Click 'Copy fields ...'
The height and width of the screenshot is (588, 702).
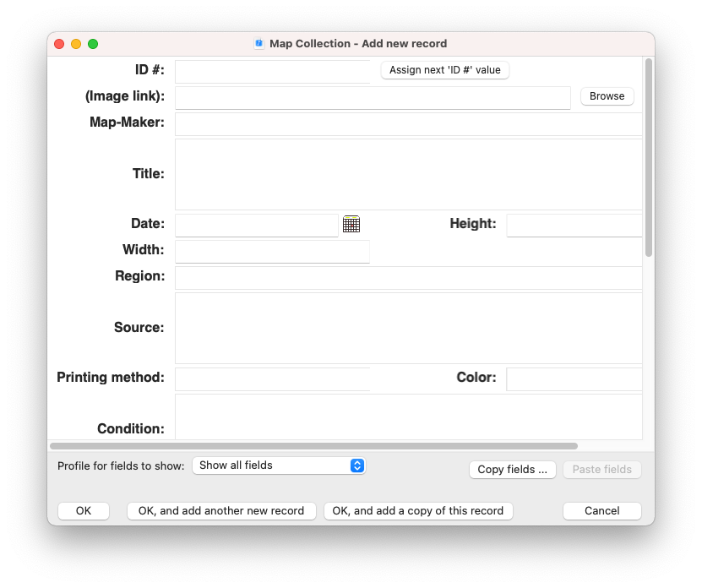512,470
